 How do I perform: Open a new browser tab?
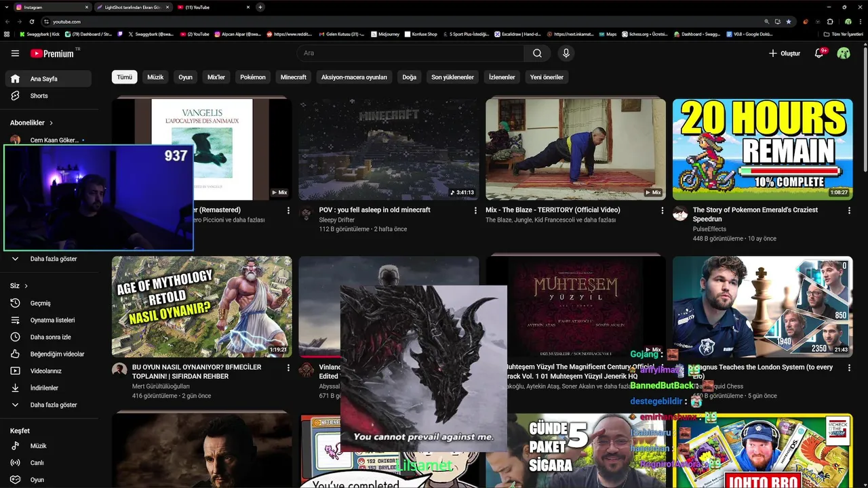click(260, 7)
